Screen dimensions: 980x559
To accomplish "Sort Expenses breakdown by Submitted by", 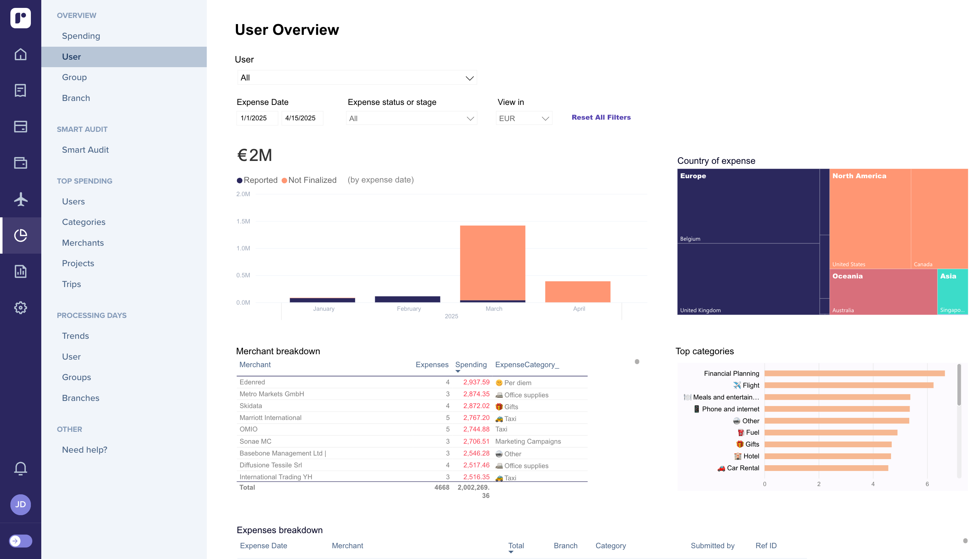I will coord(712,546).
